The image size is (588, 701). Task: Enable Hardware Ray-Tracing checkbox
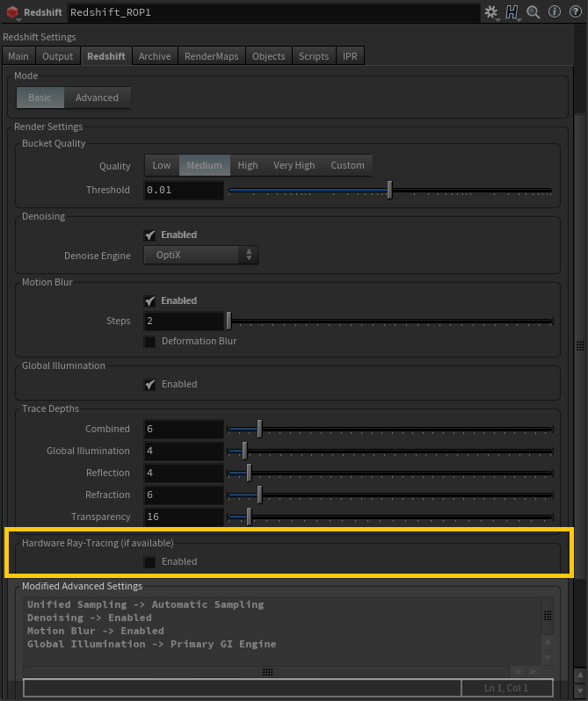pyautogui.click(x=150, y=561)
